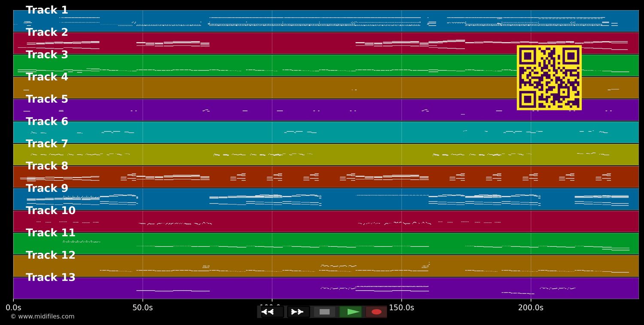Click the 200.0s time axis label
This screenshot has width=644, height=325.
coord(531,308)
